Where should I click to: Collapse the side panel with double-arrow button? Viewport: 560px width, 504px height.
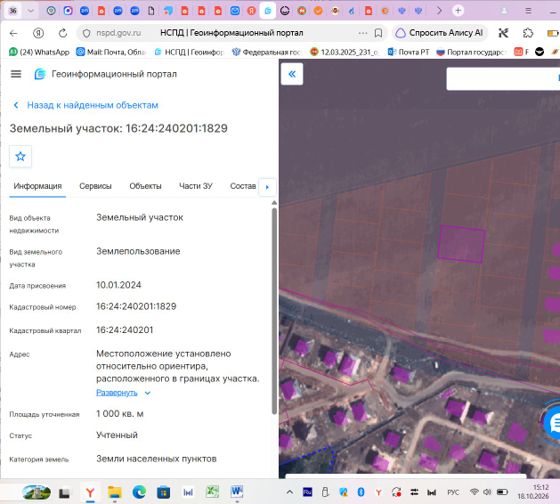tap(292, 74)
